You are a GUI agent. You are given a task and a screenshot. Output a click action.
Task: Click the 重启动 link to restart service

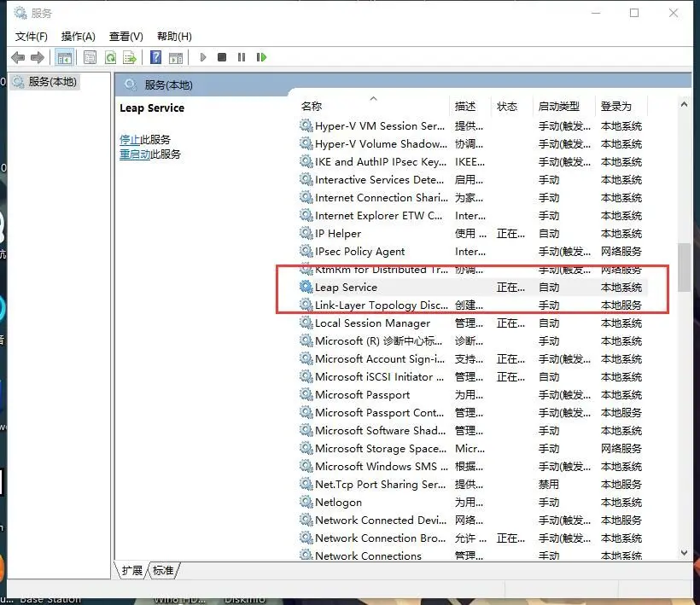click(x=135, y=154)
